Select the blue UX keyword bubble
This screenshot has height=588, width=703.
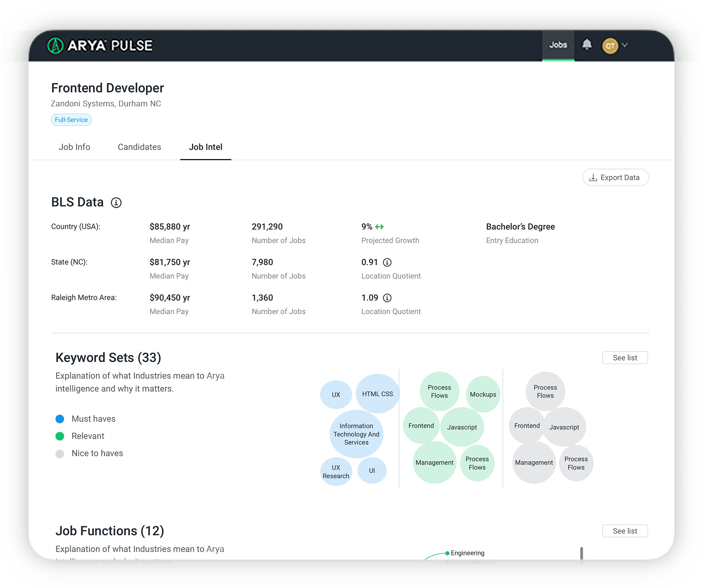336,395
